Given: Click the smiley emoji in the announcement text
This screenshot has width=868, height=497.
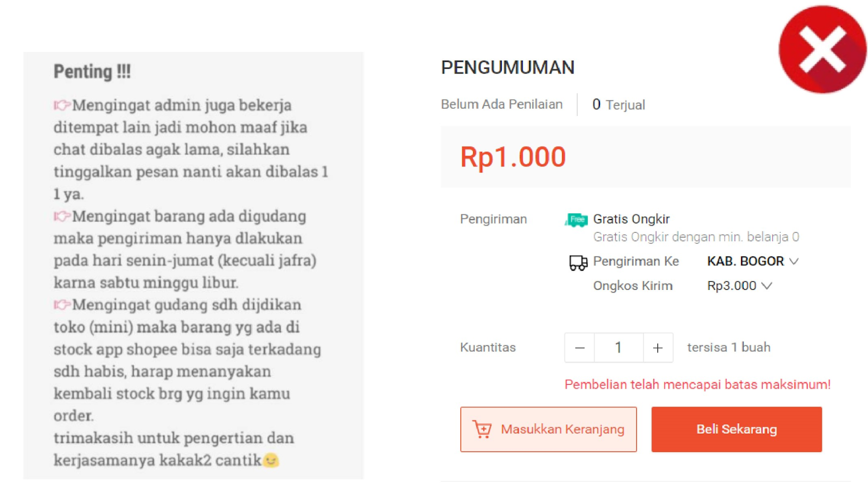Looking at the screenshot, I should 271,461.
